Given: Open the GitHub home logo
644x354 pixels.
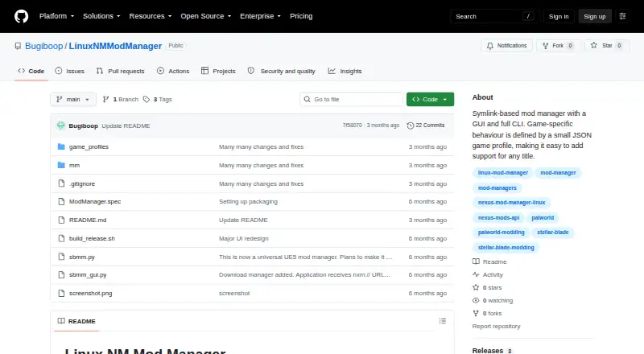Looking at the screenshot, I should pyautogui.click(x=22, y=16).
